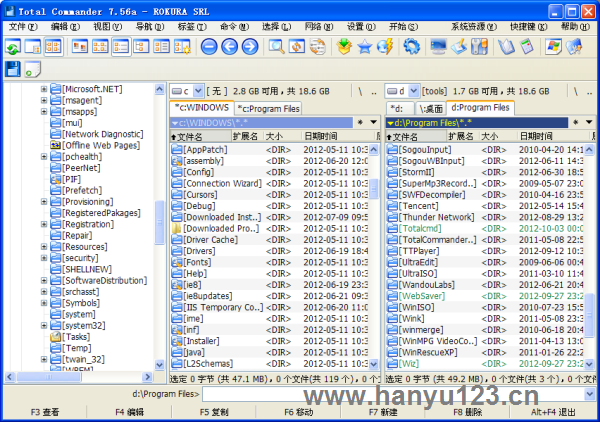Click the pack files box with green arrow
Screen dimensions: 600x422
coord(344,47)
